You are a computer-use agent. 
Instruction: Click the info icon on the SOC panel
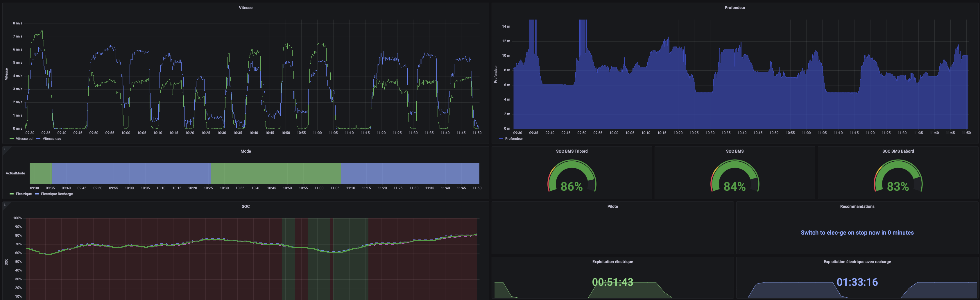tap(5, 204)
